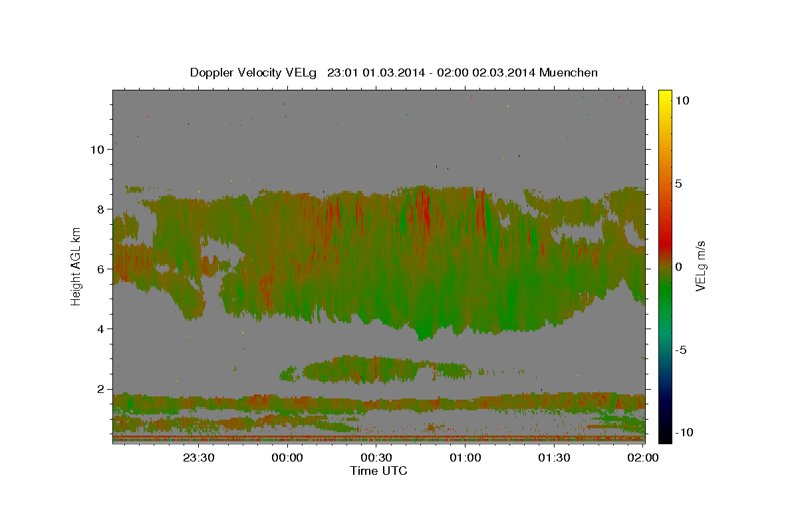Click the 01:30 time tick label

[x=554, y=458]
